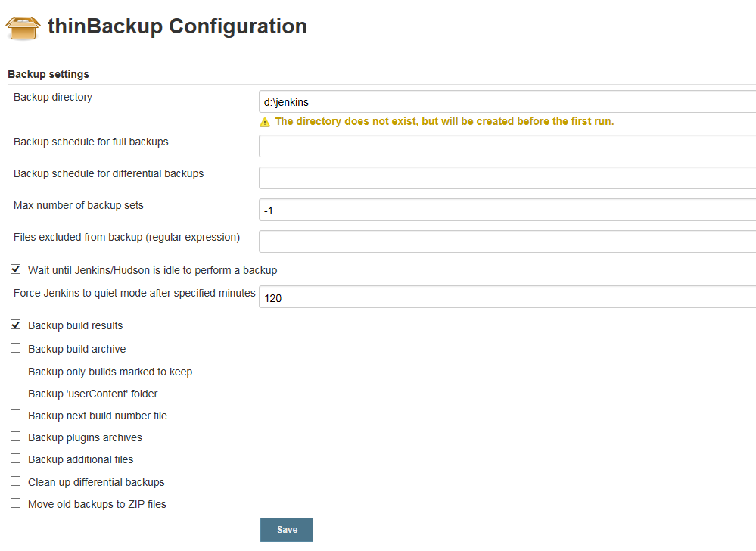The image size is (756, 551).
Task: Tick Backup next build number file
Action: pyautogui.click(x=15, y=414)
